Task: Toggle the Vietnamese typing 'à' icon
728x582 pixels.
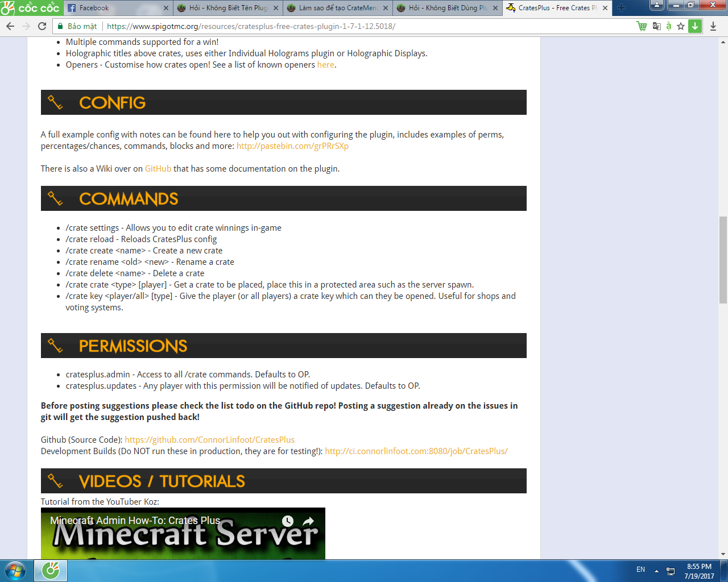Action: (x=669, y=26)
